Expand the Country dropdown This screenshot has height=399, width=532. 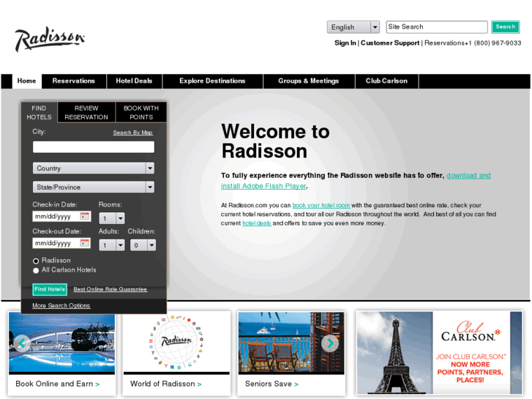point(94,168)
